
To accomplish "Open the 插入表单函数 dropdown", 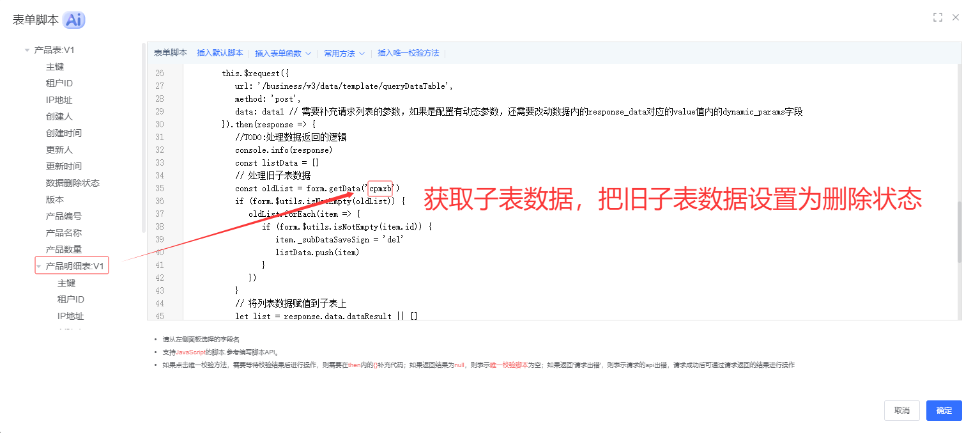I will 283,54.
